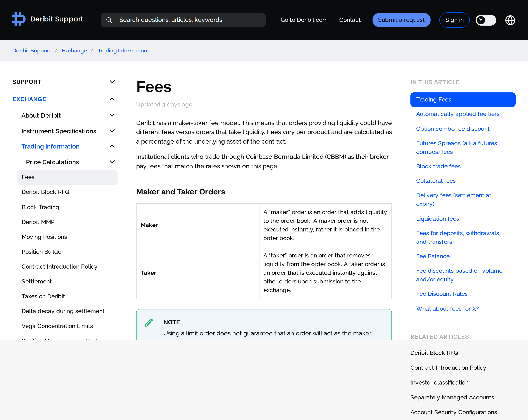
Task: Open Deribit Support breadcrumb link
Action: [x=32, y=51]
